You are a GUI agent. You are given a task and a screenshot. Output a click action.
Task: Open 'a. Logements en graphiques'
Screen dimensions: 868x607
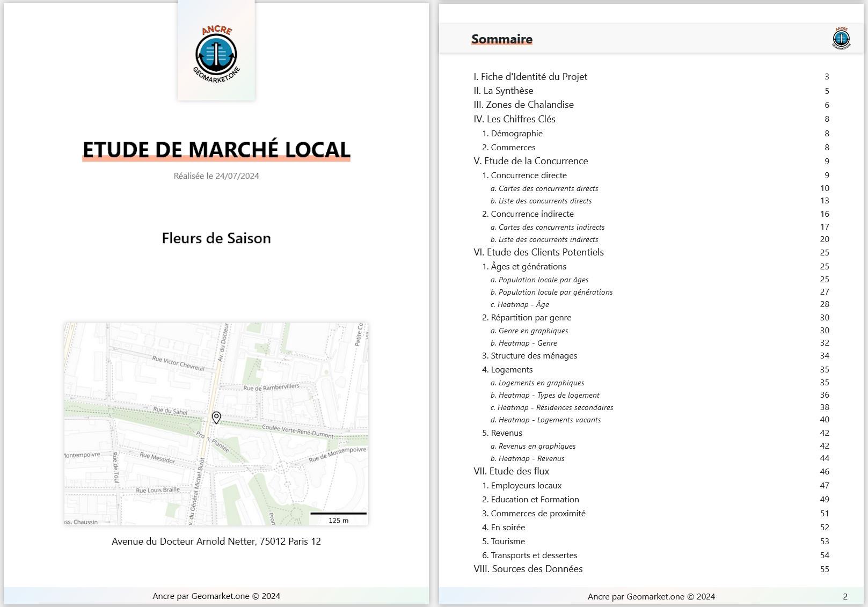coord(537,383)
